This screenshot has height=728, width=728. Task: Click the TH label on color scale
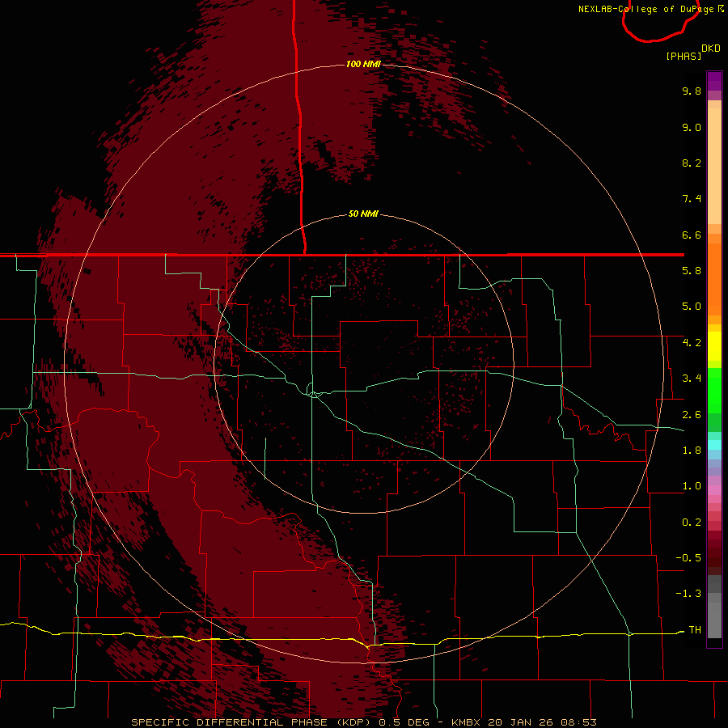tap(695, 630)
